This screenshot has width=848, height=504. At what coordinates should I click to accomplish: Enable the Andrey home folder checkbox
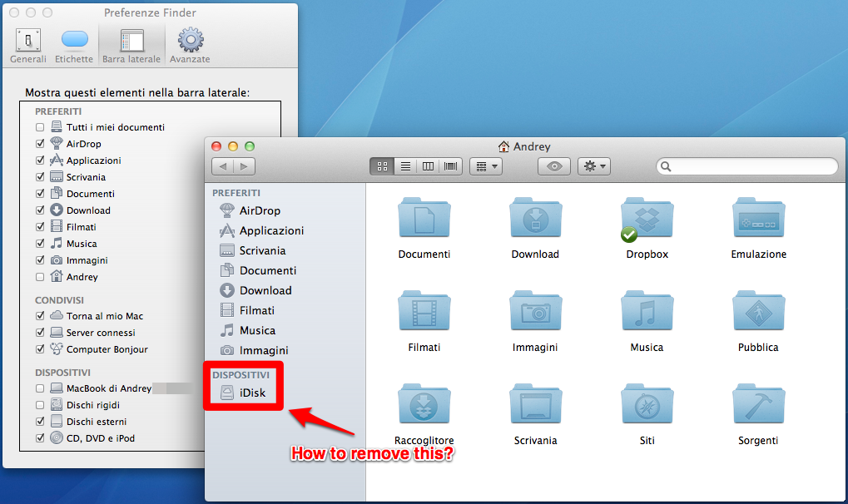[x=40, y=277]
